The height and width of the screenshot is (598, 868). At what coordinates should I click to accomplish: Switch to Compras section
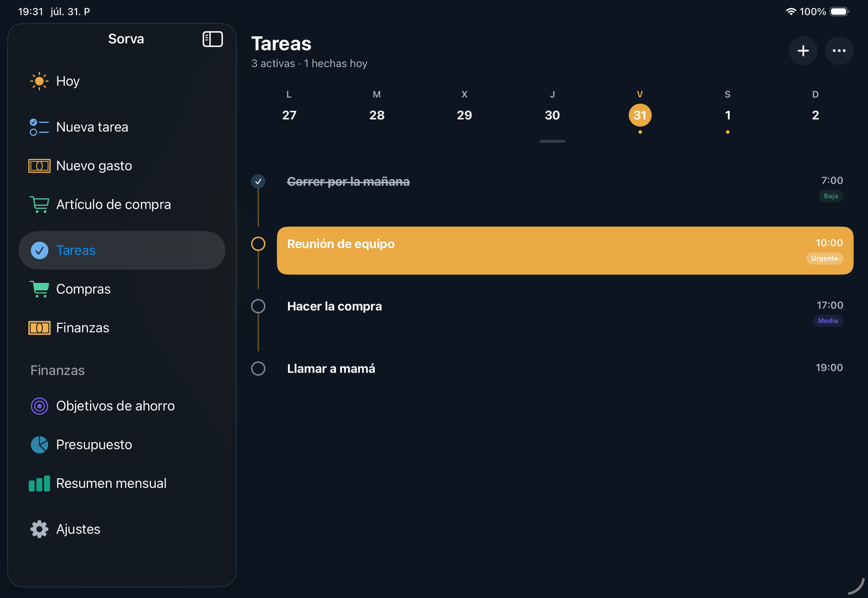click(122, 289)
